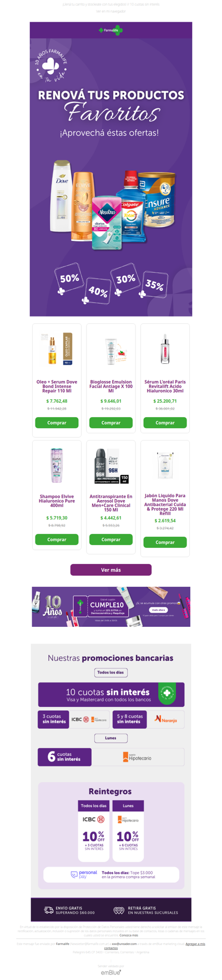The width and height of the screenshot is (222, 980).
Task: Click the Envío Gratis truck icon
Action: 49,910
